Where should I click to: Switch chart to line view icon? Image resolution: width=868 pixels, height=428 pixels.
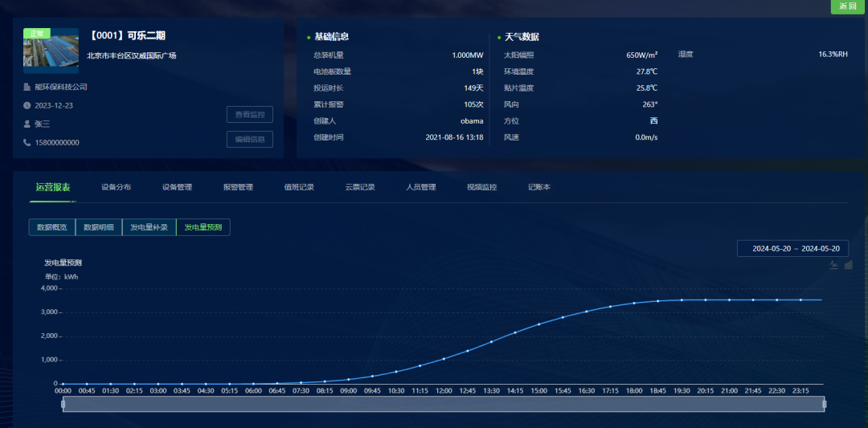point(833,265)
